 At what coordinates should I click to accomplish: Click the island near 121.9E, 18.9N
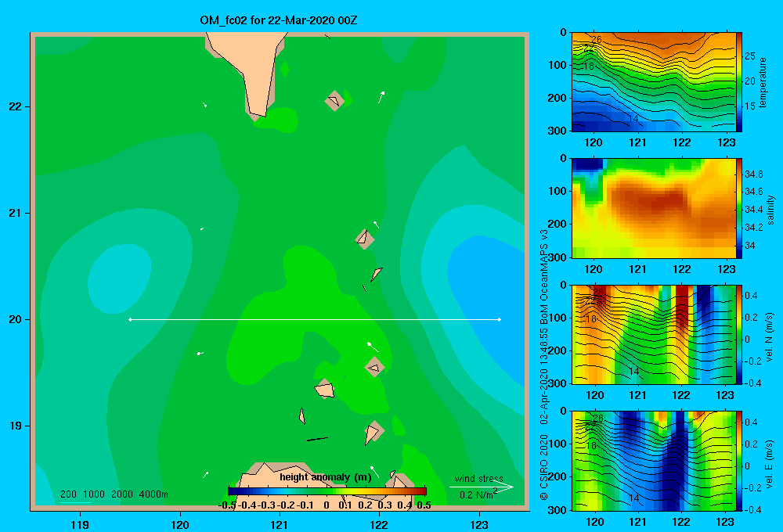(x=373, y=433)
